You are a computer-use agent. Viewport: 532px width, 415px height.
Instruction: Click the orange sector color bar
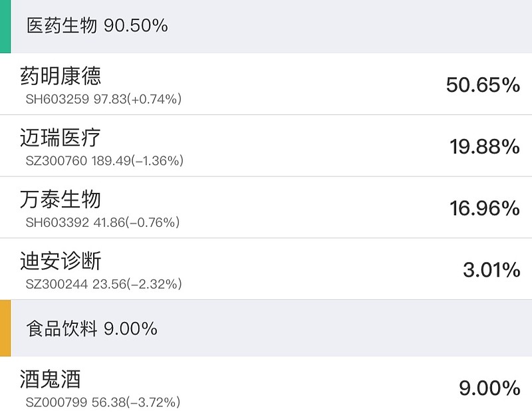pos(5,328)
